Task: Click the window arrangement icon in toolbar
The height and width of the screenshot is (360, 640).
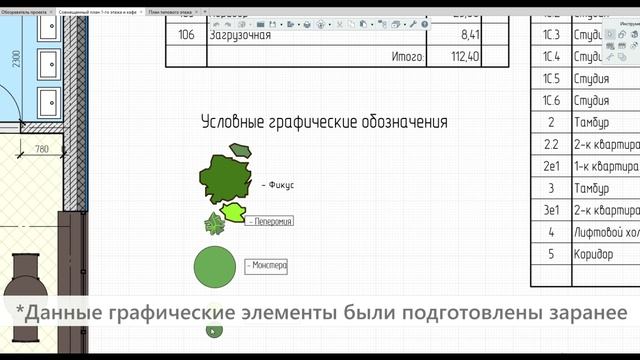Action: (x=396, y=24)
